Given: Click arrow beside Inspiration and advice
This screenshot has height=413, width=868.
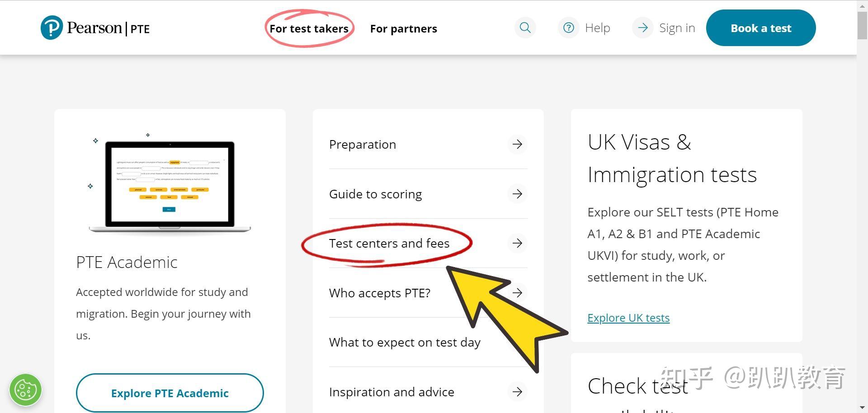Looking at the screenshot, I should pyautogui.click(x=517, y=391).
